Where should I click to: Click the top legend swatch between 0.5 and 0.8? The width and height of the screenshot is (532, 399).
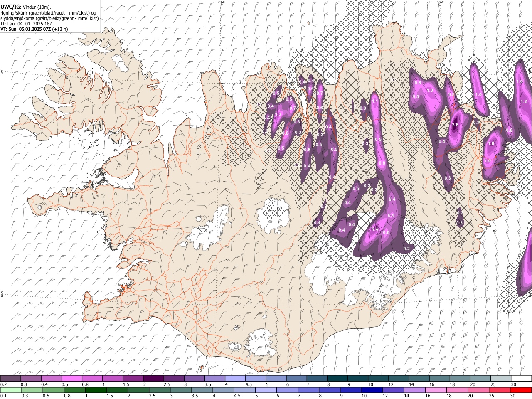(x=71, y=378)
